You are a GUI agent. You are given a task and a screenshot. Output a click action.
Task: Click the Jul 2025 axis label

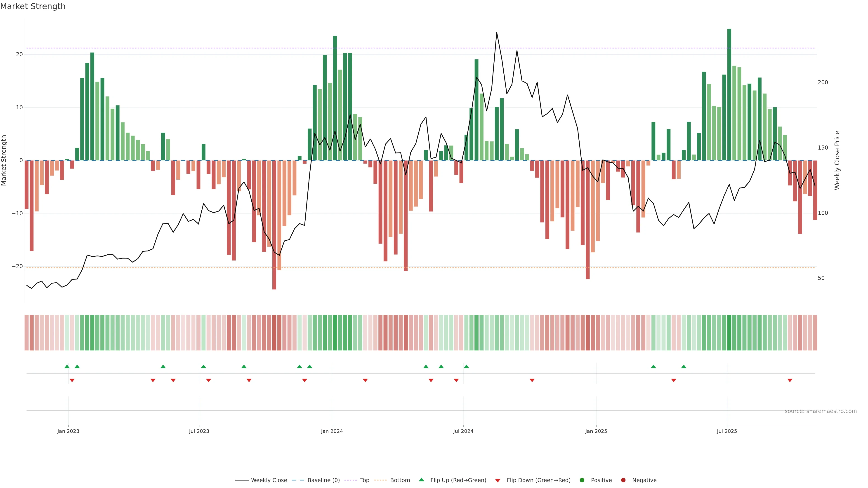(726, 431)
